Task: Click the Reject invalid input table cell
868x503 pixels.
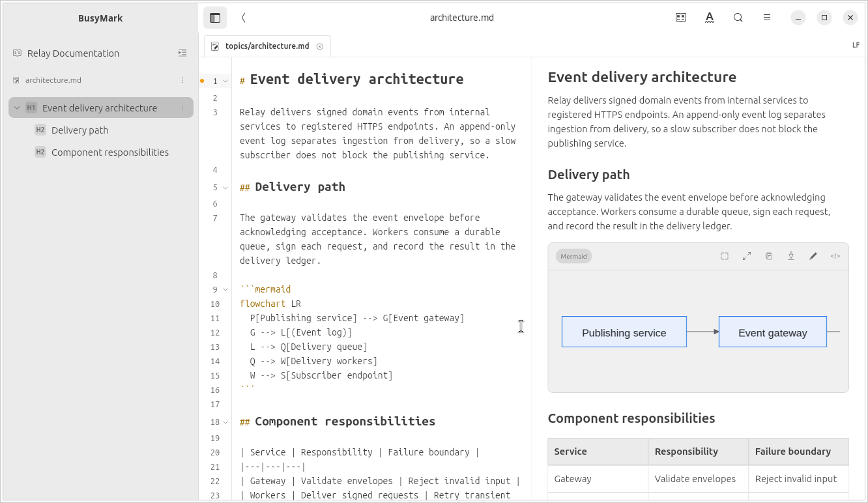Action: point(799,479)
